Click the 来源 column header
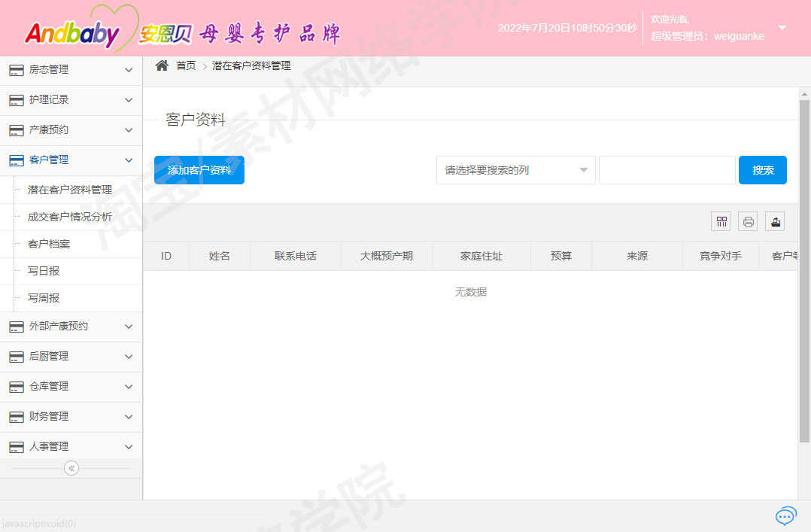The width and height of the screenshot is (811, 532). pyautogui.click(x=636, y=256)
